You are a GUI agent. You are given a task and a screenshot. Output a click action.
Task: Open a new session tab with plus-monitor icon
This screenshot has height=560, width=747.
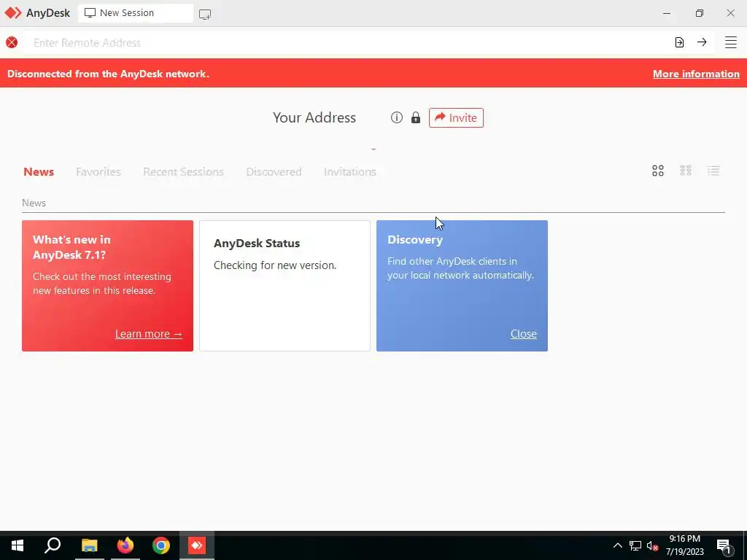205,15
